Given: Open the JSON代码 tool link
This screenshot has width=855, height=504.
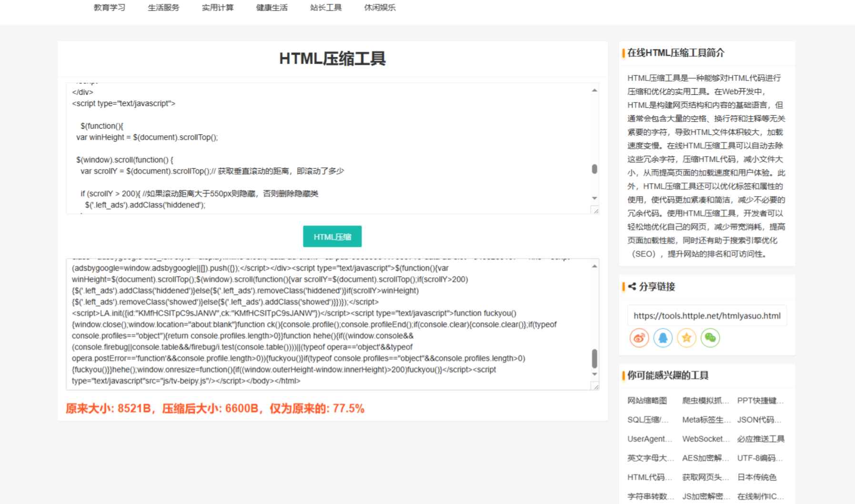Looking at the screenshot, I should coord(759,420).
